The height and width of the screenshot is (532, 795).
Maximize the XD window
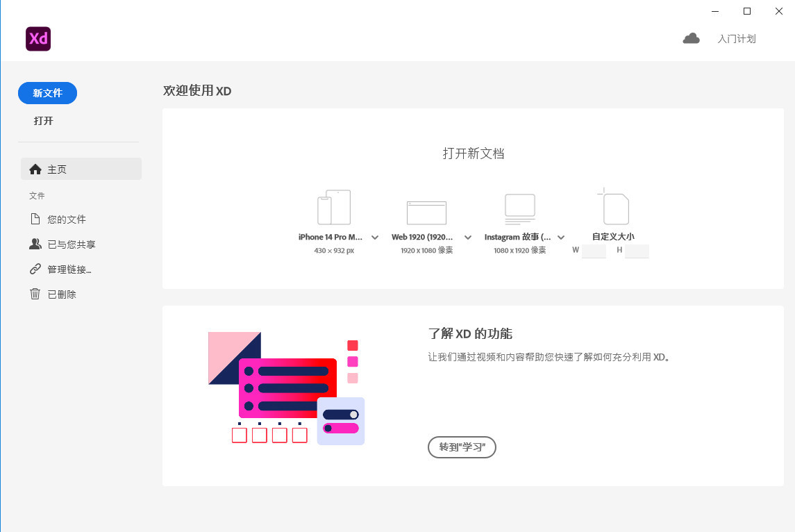[x=747, y=11]
